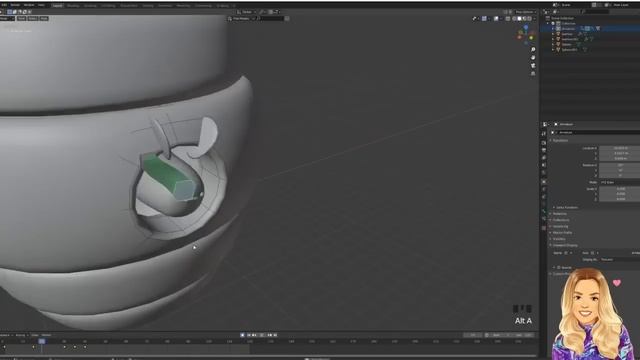Open the Pose menu in viewport header
Screen dimensions: 640x360
[44, 19]
